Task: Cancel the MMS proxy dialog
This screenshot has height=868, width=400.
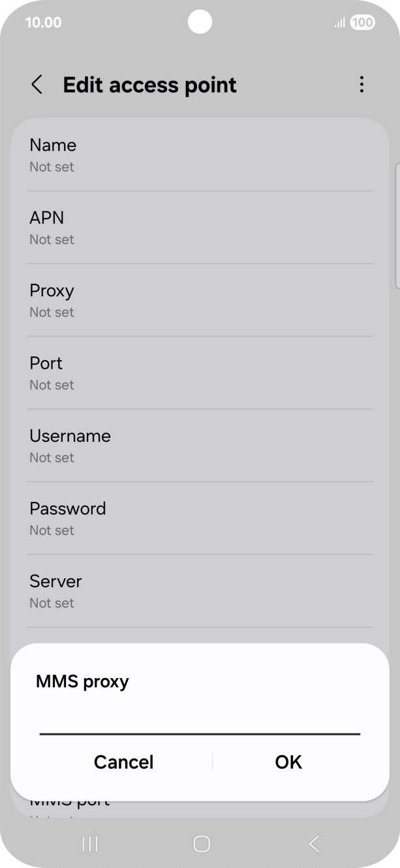Action: tap(123, 762)
